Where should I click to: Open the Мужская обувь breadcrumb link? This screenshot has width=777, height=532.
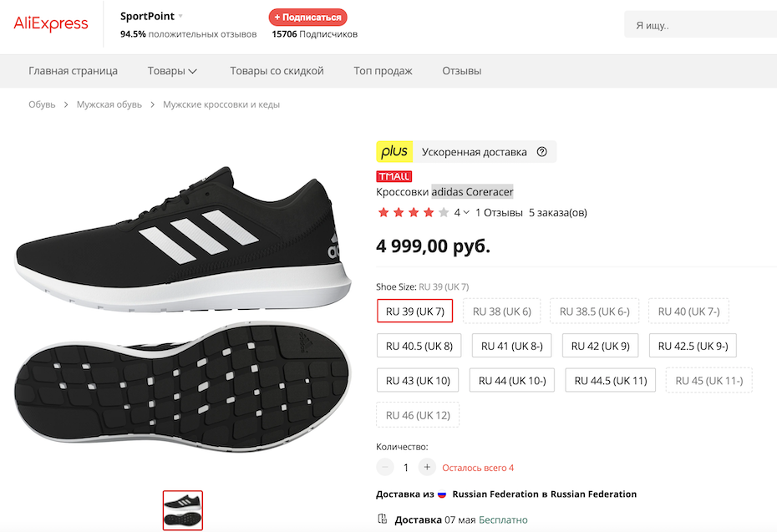pos(109,104)
